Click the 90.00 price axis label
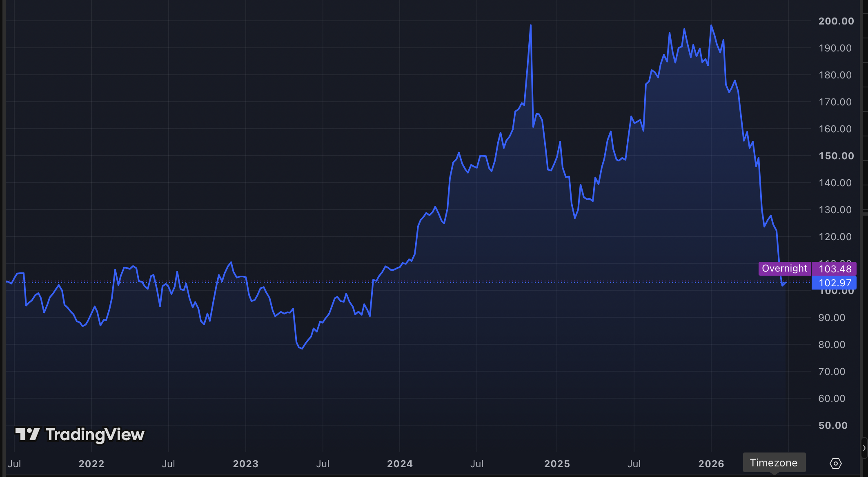868x477 pixels. coord(832,318)
